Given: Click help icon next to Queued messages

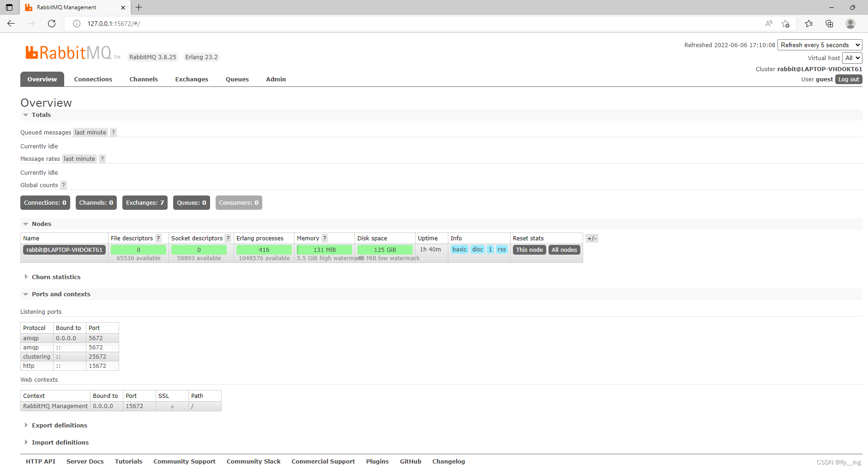Looking at the screenshot, I should coord(114,133).
